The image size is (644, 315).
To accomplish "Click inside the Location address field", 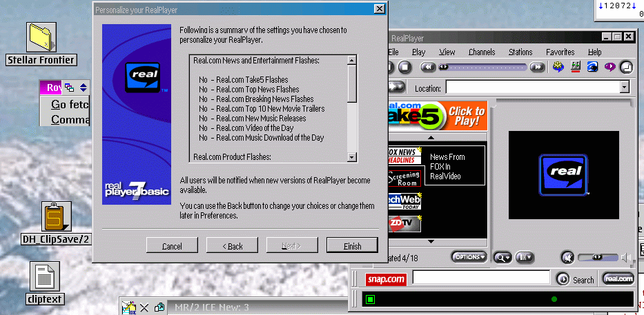I will (x=533, y=87).
